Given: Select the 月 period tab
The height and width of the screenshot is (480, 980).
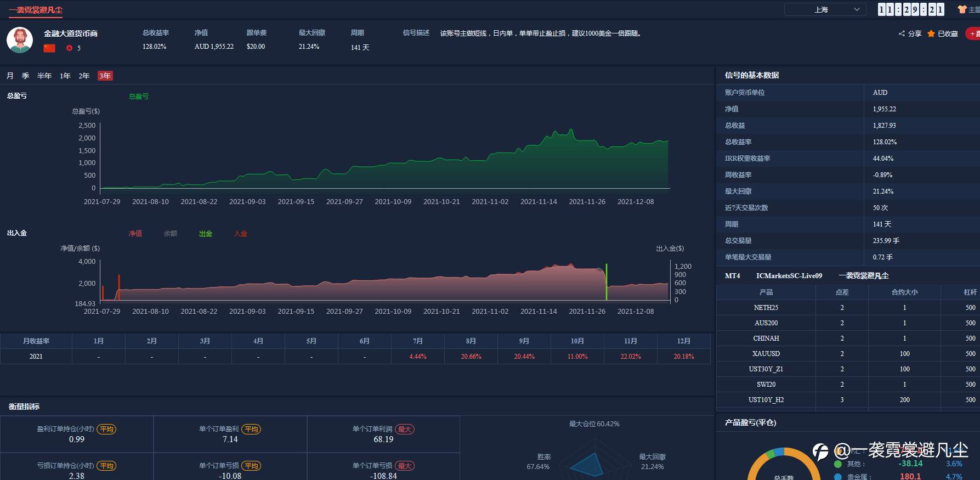Looking at the screenshot, I should [x=10, y=76].
